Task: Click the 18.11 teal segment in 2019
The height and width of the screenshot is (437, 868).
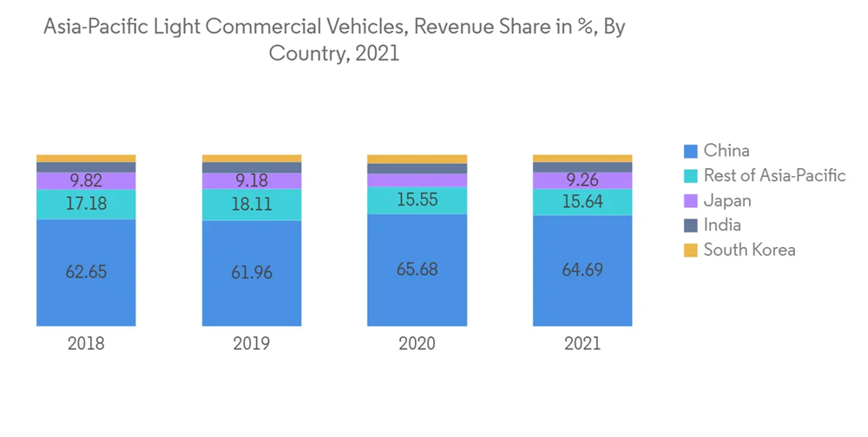Action: [x=252, y=205]
